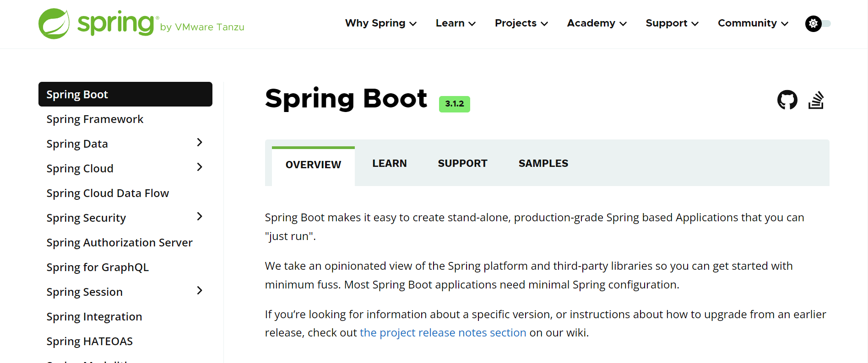Open Spring Authorization Server link

[119, 243]
